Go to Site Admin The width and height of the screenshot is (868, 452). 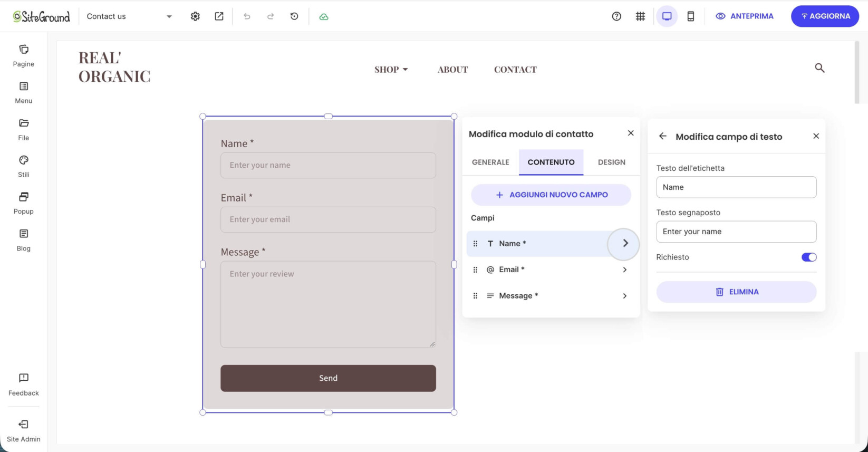24,431
